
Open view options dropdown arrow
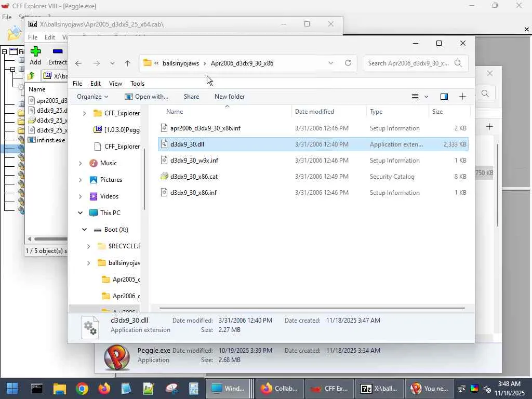[427, 97]
